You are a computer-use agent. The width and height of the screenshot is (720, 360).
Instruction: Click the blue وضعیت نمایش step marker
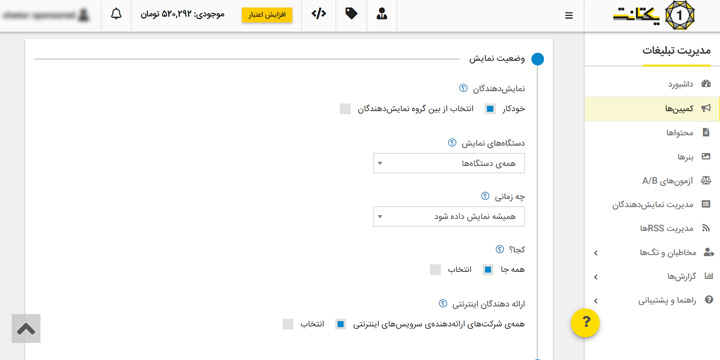point(537,59)
